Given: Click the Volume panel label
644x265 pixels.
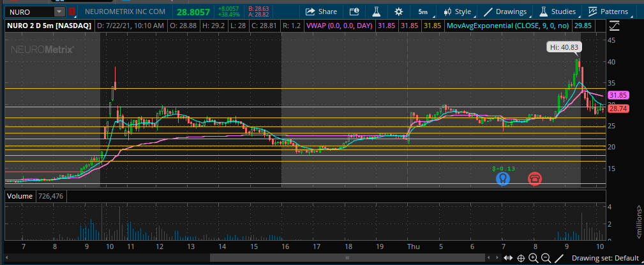Looking at the screenshot, I should (20, 197).
